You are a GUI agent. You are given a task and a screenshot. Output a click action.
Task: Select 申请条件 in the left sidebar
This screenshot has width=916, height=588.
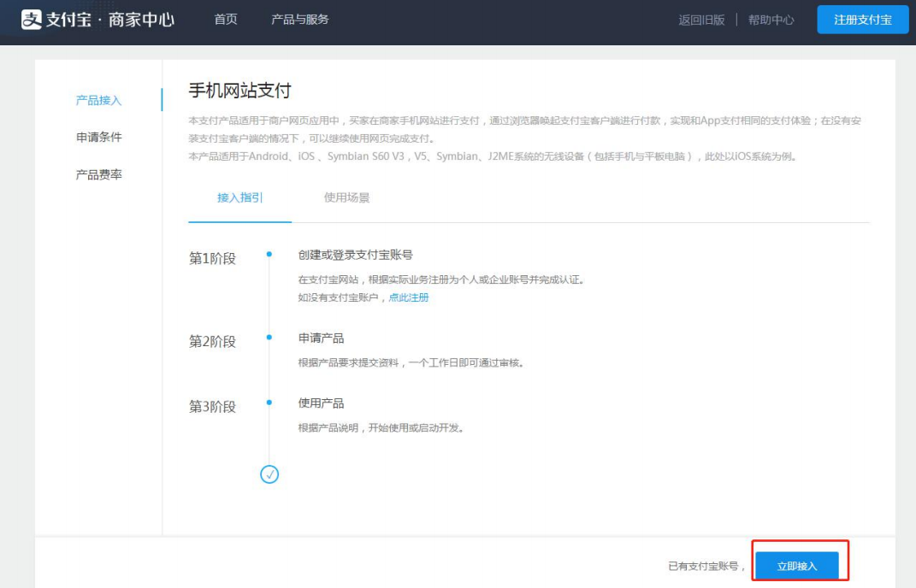(98, 138)
